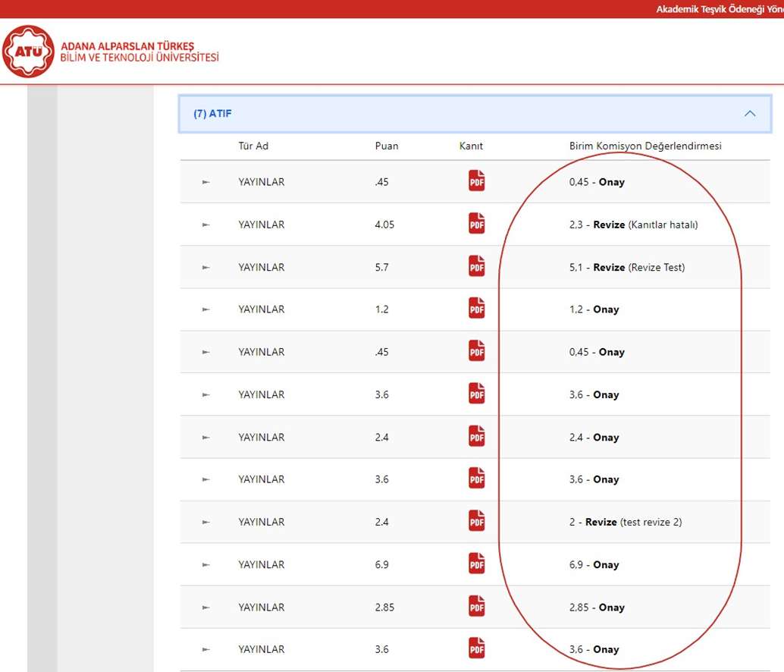Open the PDF evidence in the 6.9 row

[476, 564]
